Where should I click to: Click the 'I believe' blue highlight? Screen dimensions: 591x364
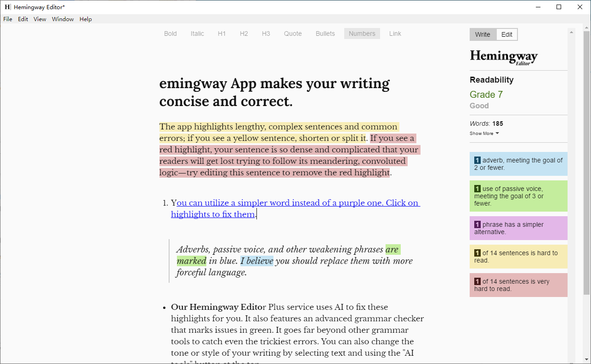(257, 261)
